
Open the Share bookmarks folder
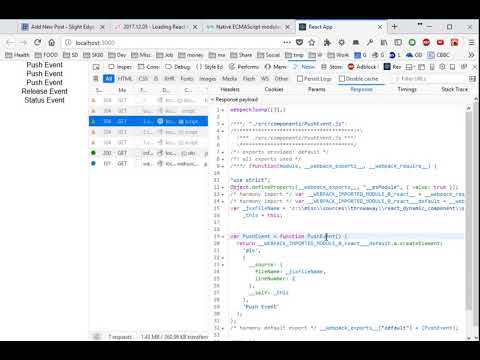[241, 55]
